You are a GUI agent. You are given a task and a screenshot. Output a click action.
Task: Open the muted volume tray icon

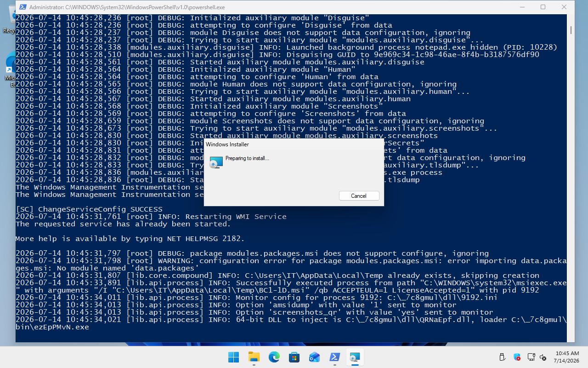(x=543, y=357)
